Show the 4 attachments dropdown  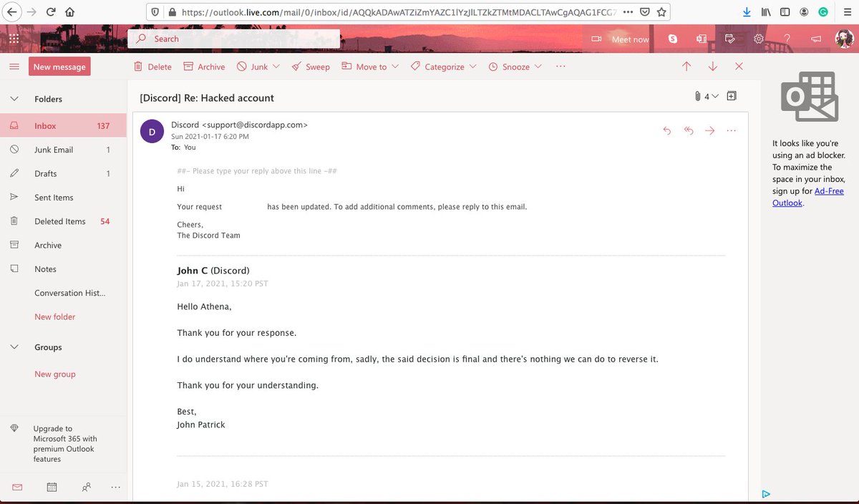(706, 96)
